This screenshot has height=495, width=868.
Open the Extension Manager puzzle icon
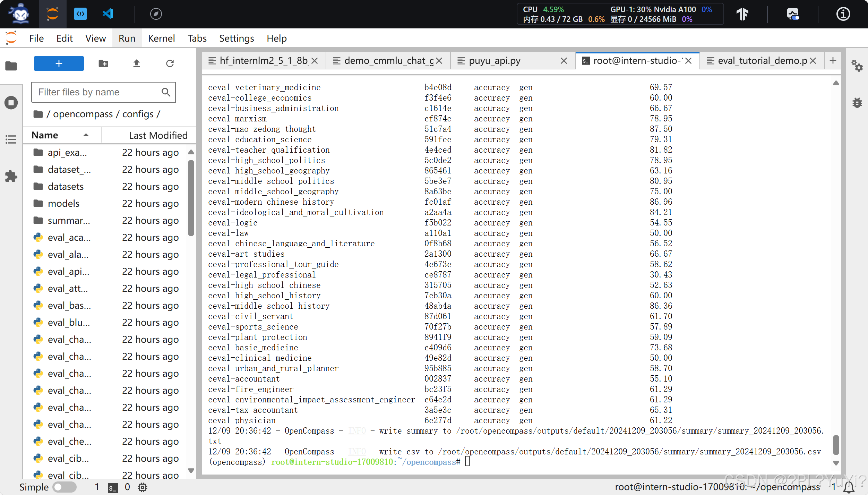pos(11,176)
